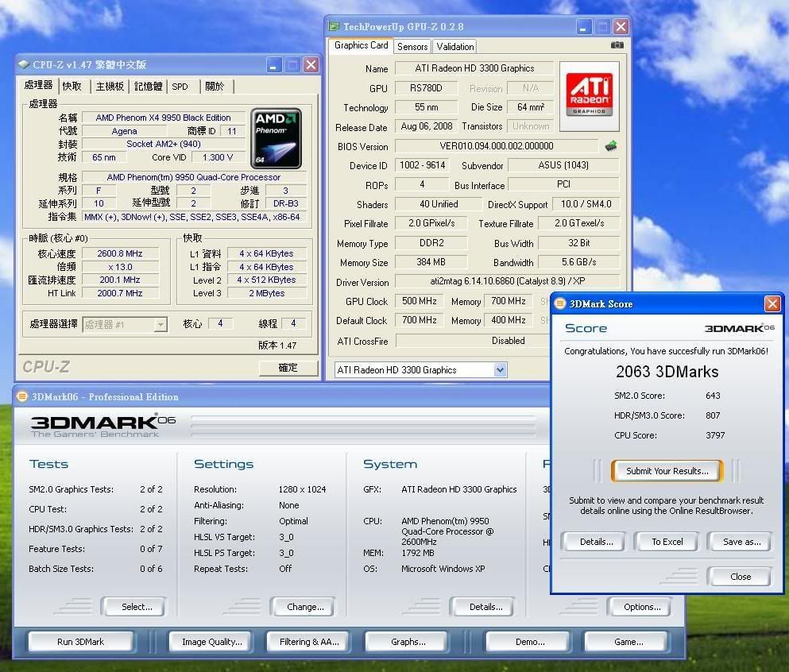
Task: Open Filtering & AA... settings
Action: pyautogui.click(x=309, y=642)
